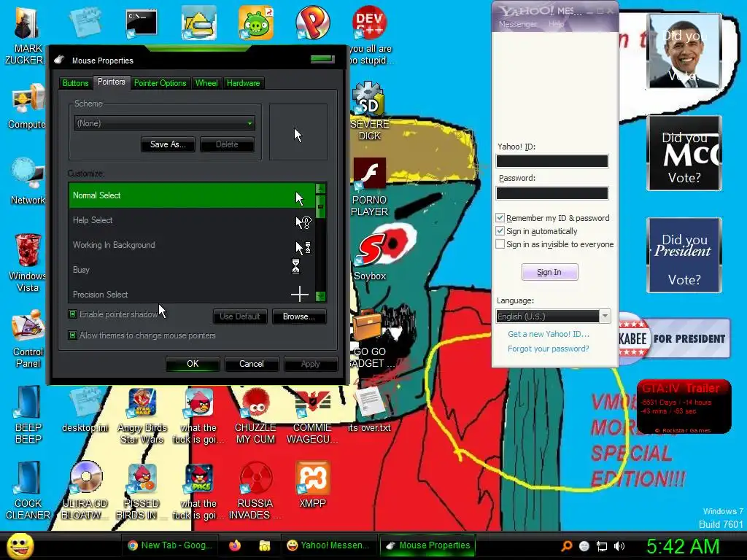Select Precision Select pointer row

(x=192, y=295)
